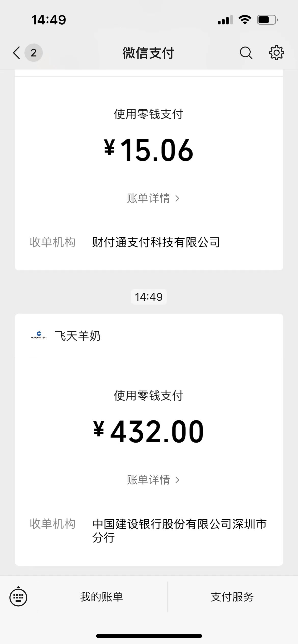
Task: Tap the China Construction Bank logo
Action: [x=39, y=335]
